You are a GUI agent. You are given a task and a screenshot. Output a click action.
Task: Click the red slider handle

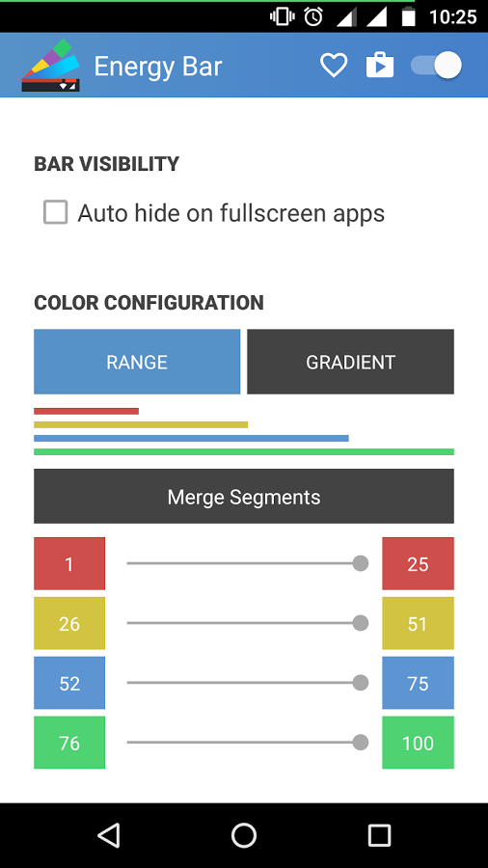click(x=361, y=563)
